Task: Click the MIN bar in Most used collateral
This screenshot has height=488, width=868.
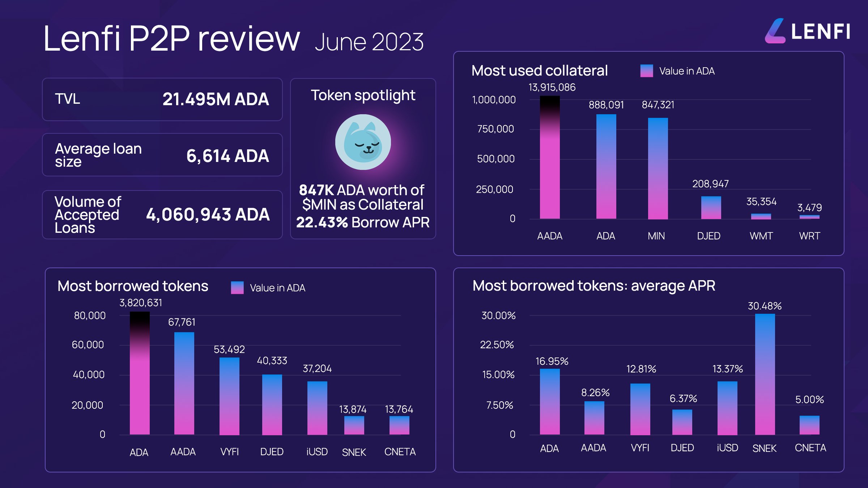Action: tap(658, 168)
